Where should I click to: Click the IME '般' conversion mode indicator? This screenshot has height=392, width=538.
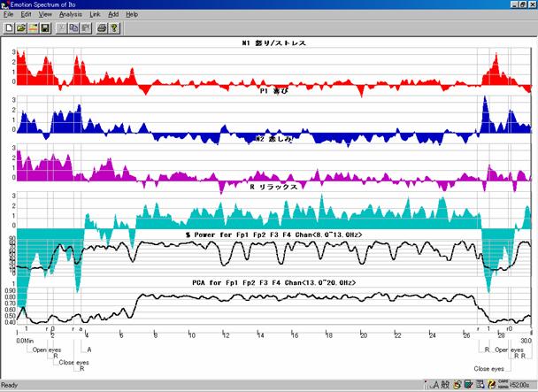click(445, 385)
